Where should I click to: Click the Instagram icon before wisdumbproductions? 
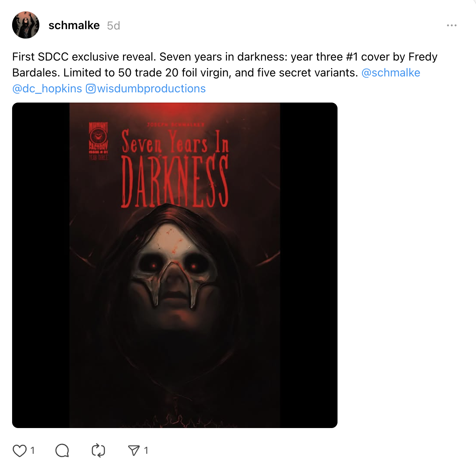pyautogui.click(x=91, y=89)
